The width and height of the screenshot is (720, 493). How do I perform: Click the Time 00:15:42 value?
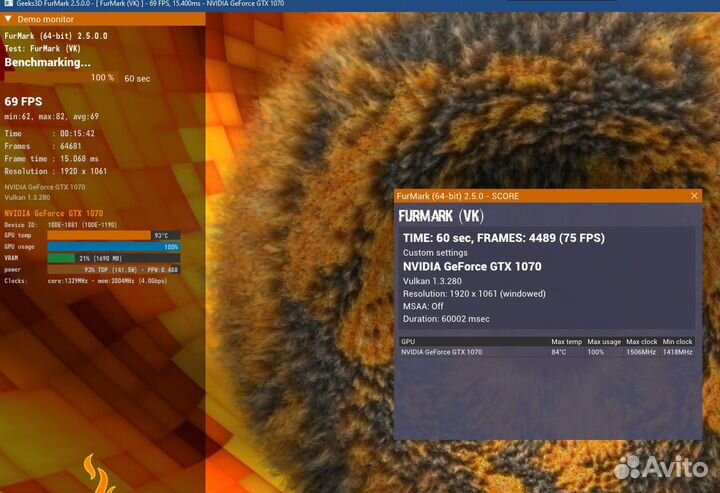pos(77,134)
